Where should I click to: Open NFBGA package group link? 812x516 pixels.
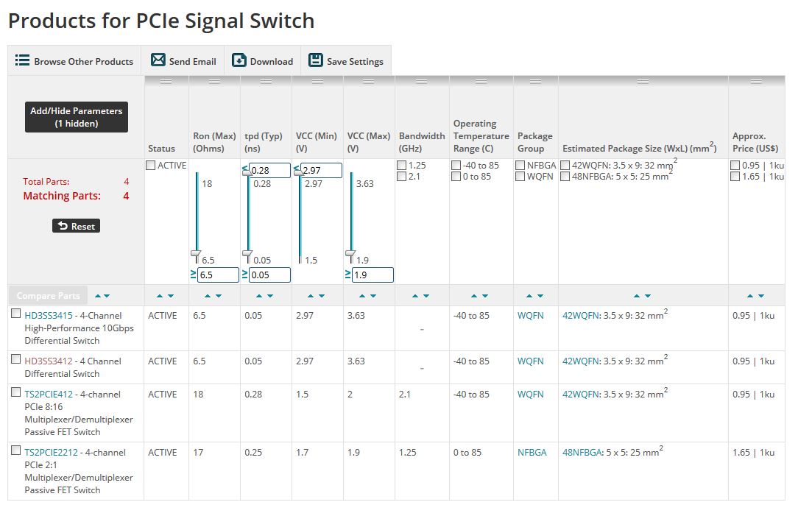pos(532,453)
